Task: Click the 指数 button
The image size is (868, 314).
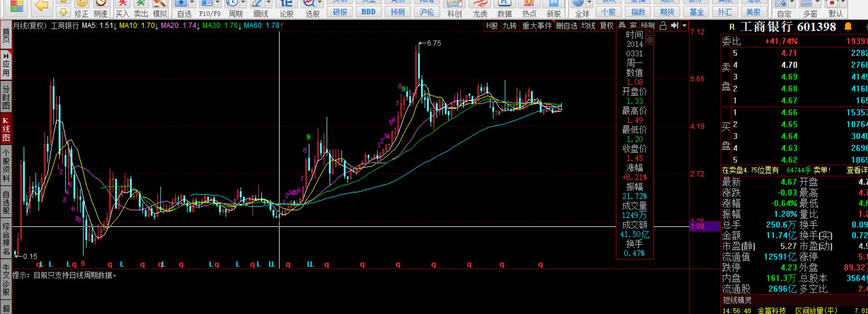Action: point(638,12)
